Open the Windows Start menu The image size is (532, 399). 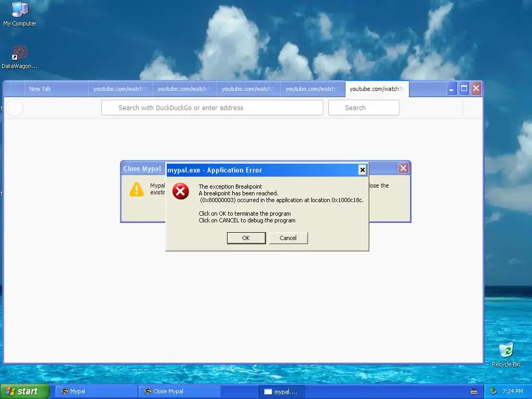tap(24, 391)
